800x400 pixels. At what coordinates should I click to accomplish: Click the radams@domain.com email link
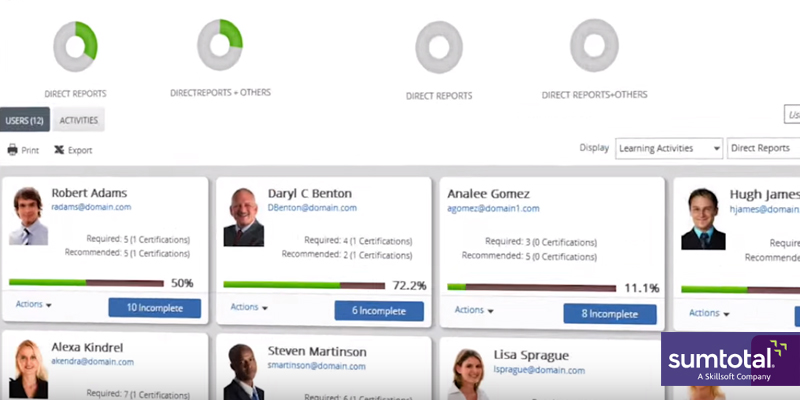91,207
